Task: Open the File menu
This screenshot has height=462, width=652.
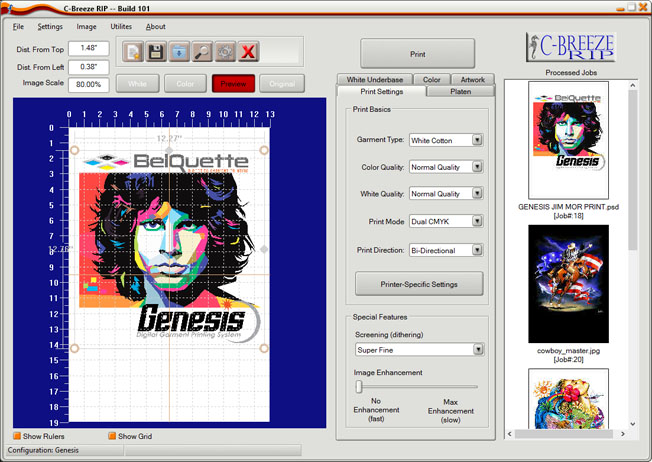Action: click(18, 27)
